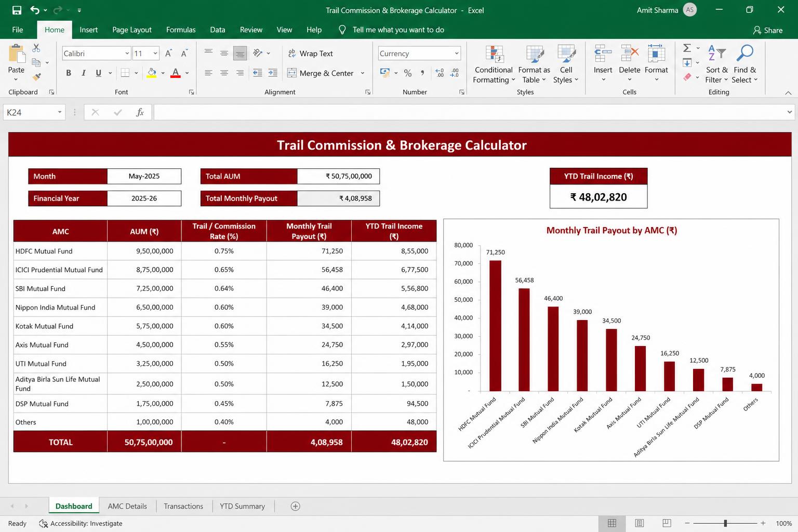The height and width of the screenshot is (532, 798).
Task: Apply Accounting Number Format
Action: 385,73
